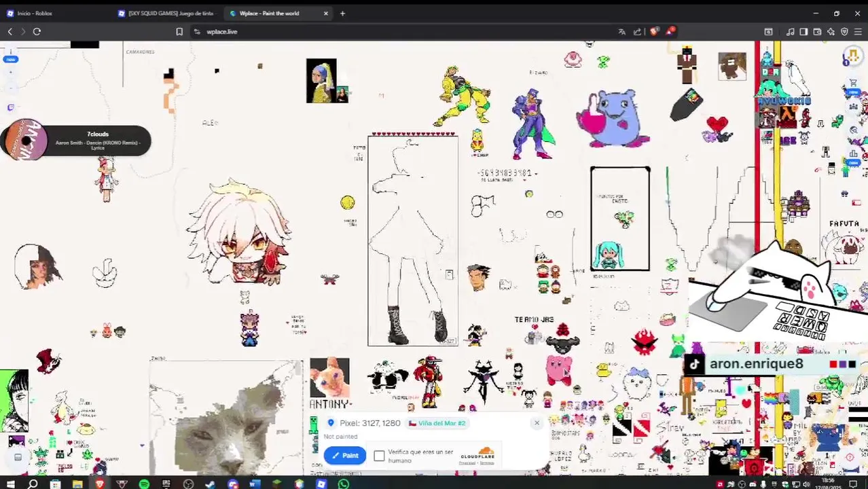Open the screenshot search toolbar icon
This screenshot has width=868, height=489.
[x=769, y=31]
